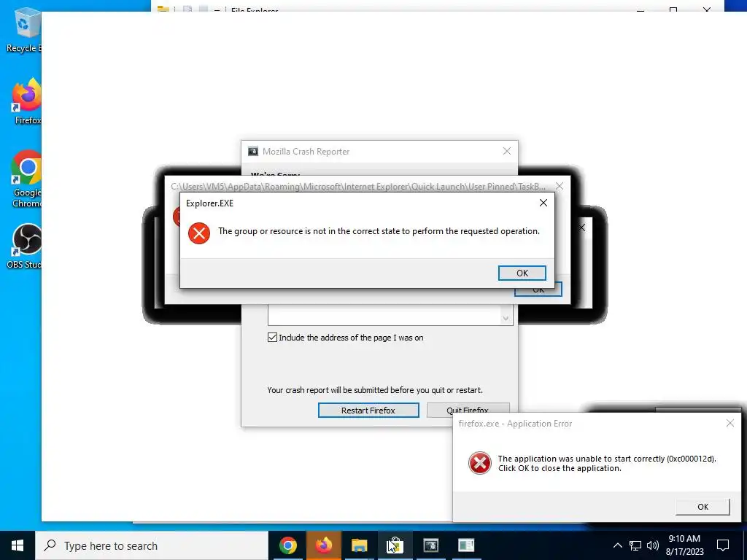Select the OBS Studio desktop shortcut

point(25,246)
